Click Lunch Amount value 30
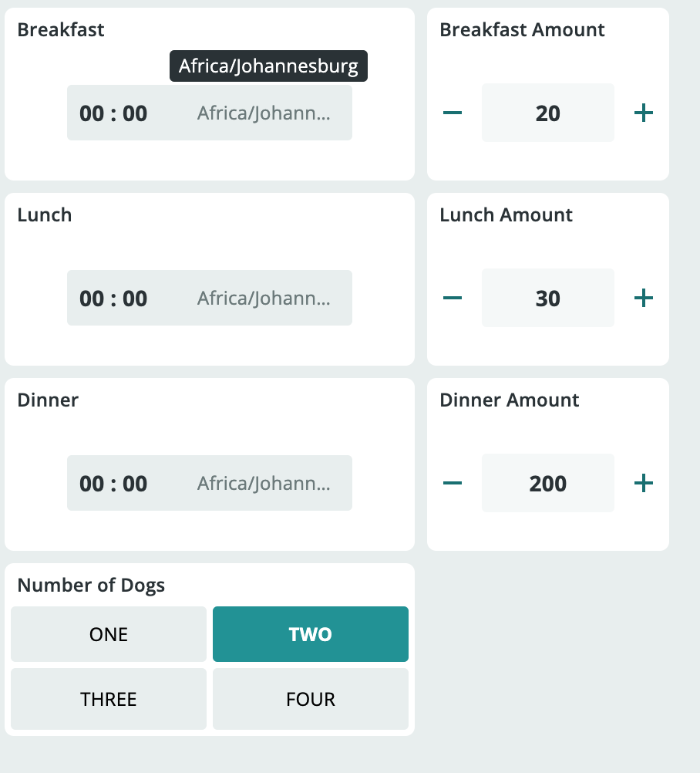The width and height of the screenshot is (700, 773). point(547,299)
